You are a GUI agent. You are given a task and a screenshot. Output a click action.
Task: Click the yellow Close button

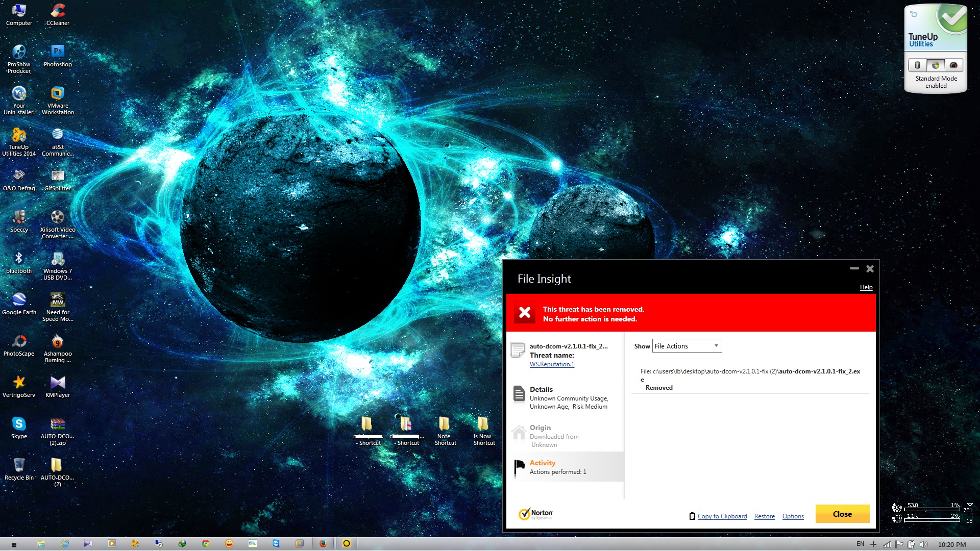tap(842, 514)
